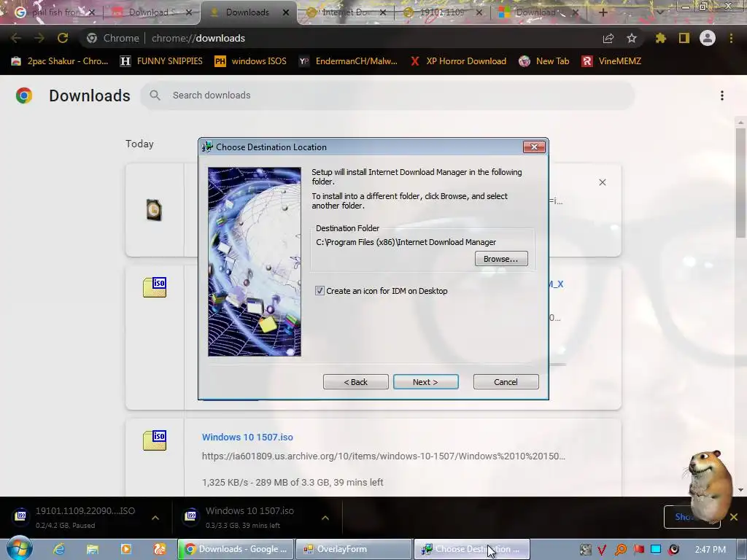Switch to the OverlayForm taskbar button
Viewport: 747px width, 560px height.
click(x=354, y=549)
